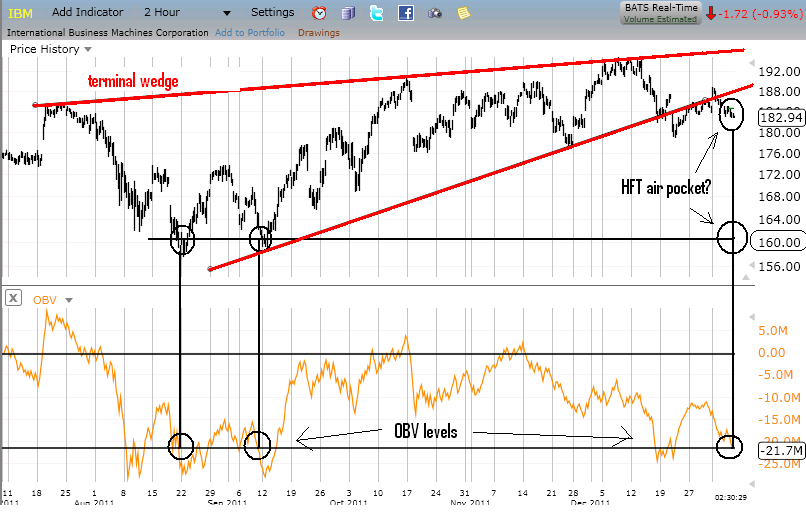Select the 'OBV levels' annotation text
Screen dimensions: 806x518
point(426,431)
